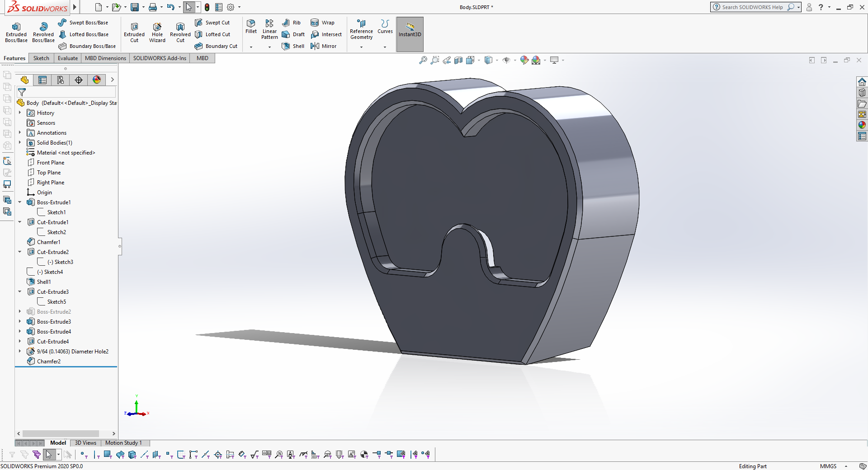Click the Wrap tool

point(323,23)
